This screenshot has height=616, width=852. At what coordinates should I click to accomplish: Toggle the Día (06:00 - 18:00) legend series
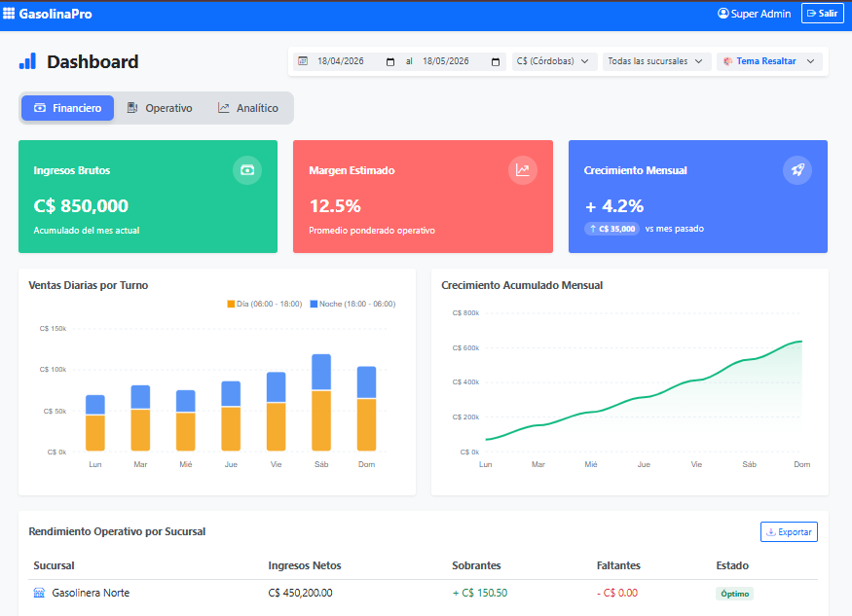click(x=265, y=305)
